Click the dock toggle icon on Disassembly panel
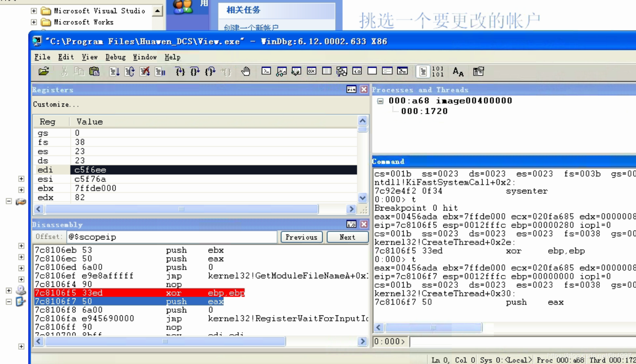The width and height of the screenshot is (636, 364). 351,224
